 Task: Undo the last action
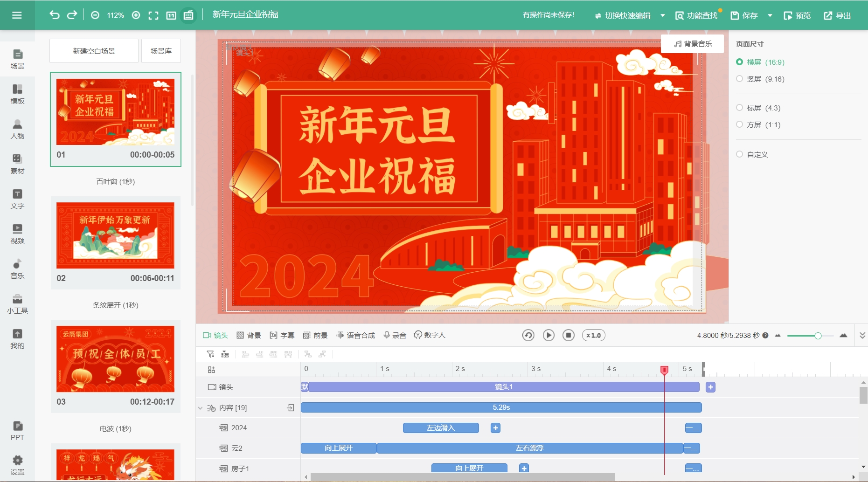[x=55, y=15]
